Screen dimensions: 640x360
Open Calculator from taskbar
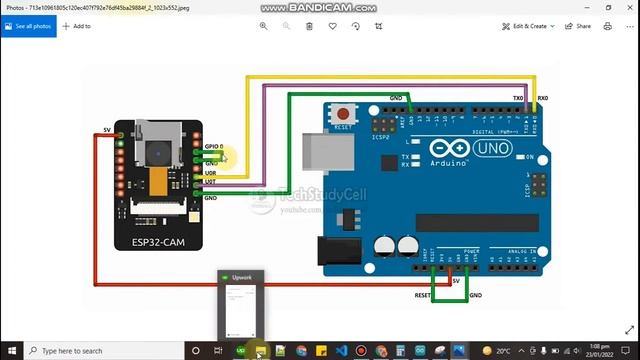400,351
